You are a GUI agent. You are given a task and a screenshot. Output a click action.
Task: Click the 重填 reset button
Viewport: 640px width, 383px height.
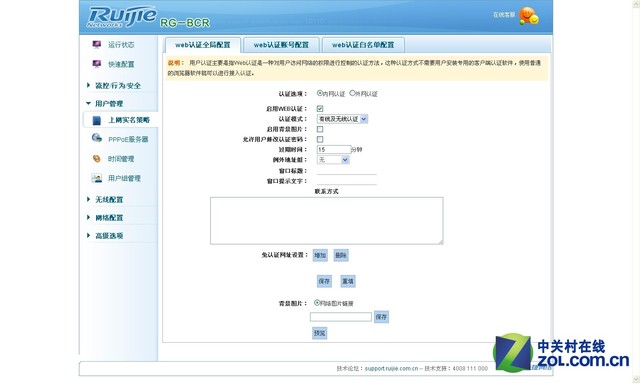point(348,281)
